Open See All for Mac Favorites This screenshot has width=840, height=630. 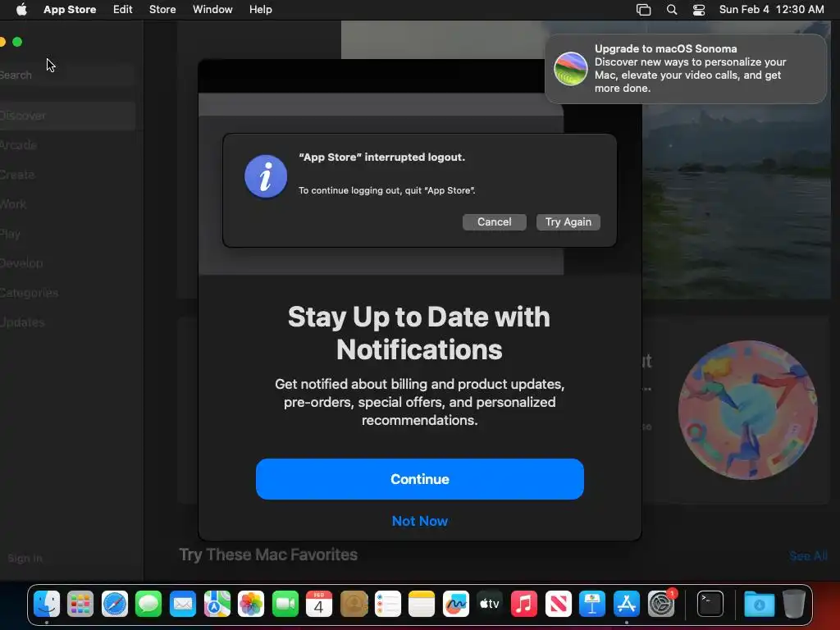808,556
